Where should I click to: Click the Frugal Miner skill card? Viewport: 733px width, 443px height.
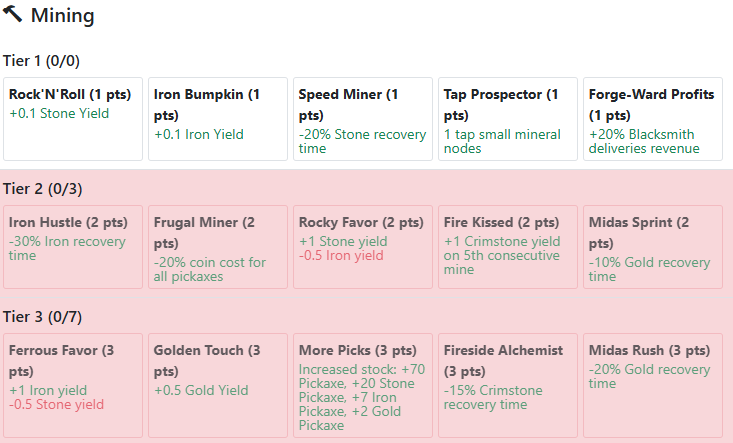pyautogui.click(x=218, y=247)
